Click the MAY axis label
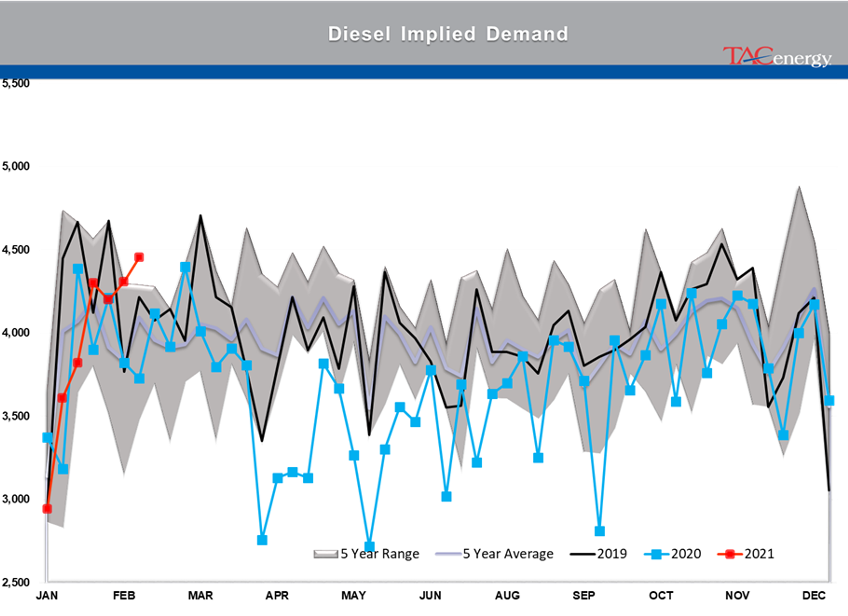 (x=354, y=596)
